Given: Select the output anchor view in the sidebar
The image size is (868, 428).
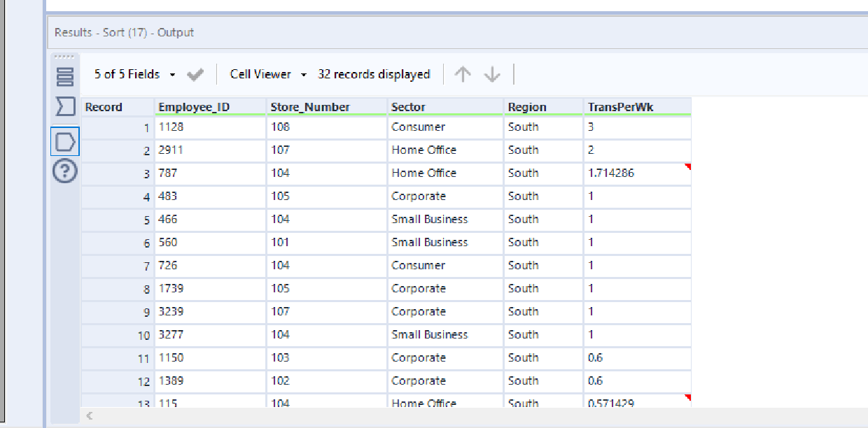Looking at the screenshot, I should 64,141.
